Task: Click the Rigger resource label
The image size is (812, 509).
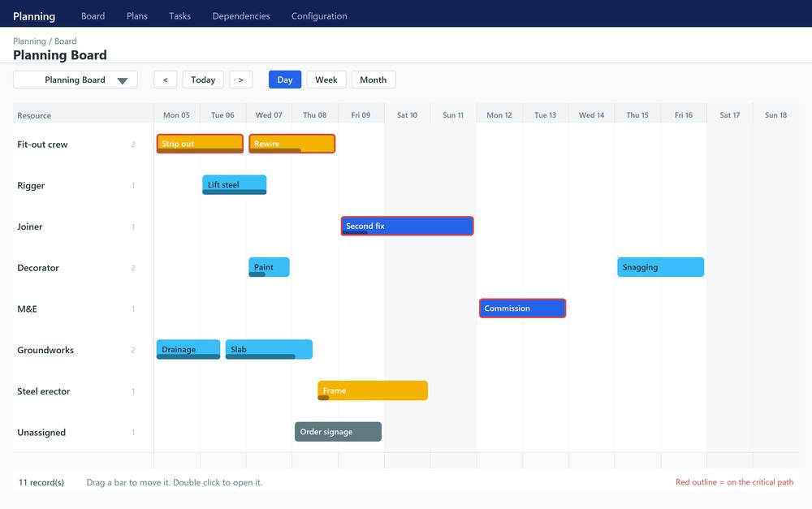Action: [31, 185]
